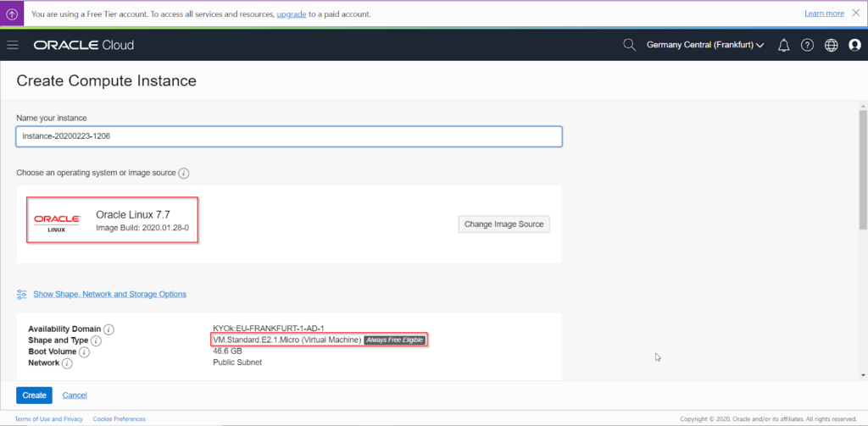Click info icon next to Network
The height and width of the screenshot is (426, 868).
(x=67, y=363)
